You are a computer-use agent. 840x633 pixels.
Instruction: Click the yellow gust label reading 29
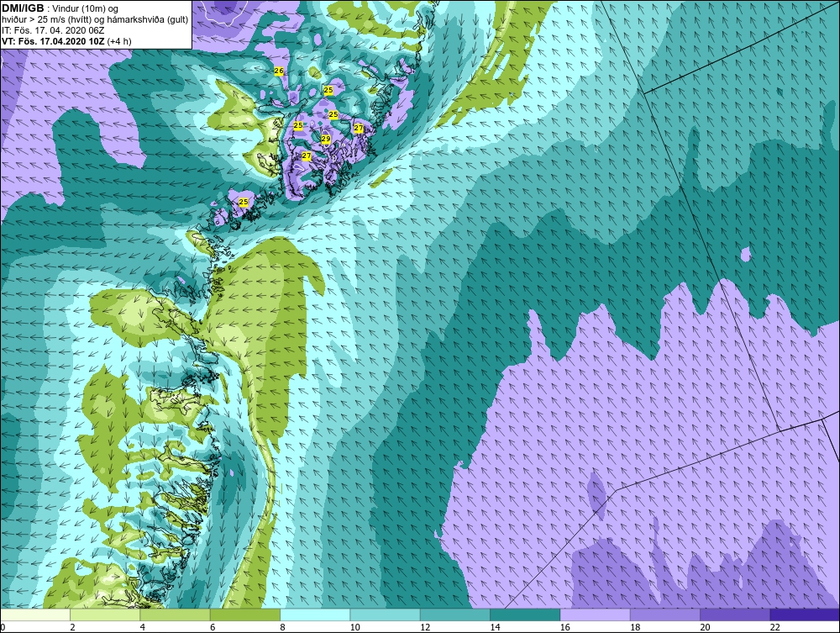click(326, 139)
